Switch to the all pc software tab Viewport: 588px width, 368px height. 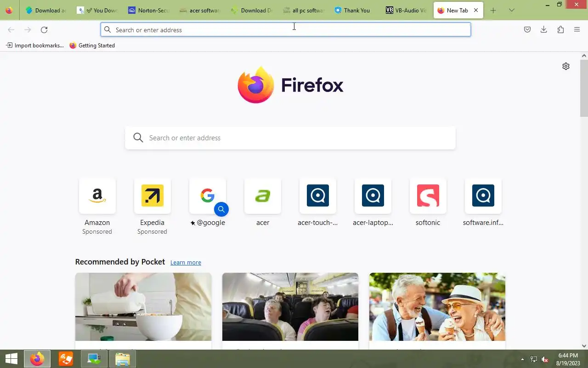point(303,10)
